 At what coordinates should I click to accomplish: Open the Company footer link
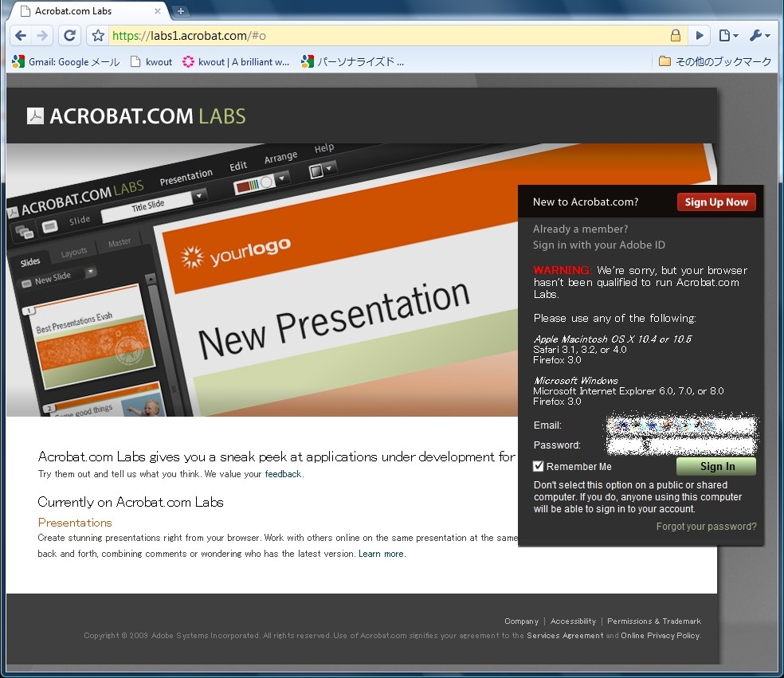[x=522, y=621]
